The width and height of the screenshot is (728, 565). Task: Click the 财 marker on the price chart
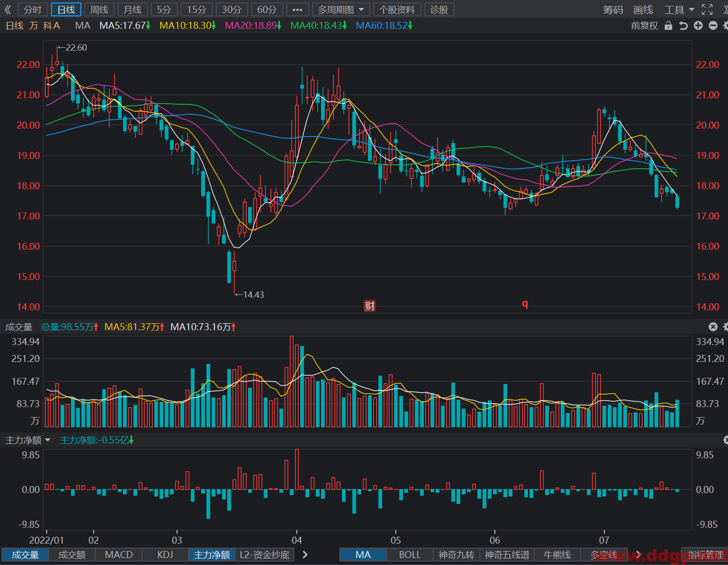[x=370, y=306]
